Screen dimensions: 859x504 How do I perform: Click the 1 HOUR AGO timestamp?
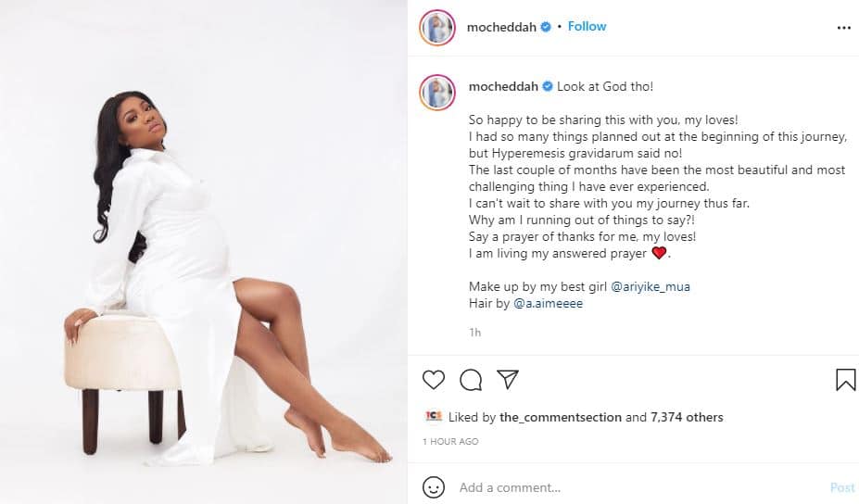[x=450, y=442]
